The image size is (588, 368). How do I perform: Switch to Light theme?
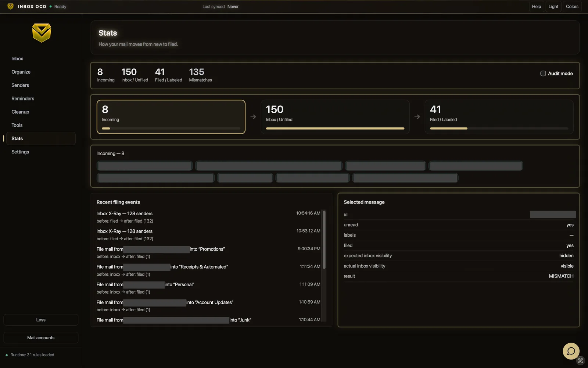pos(553,6)
